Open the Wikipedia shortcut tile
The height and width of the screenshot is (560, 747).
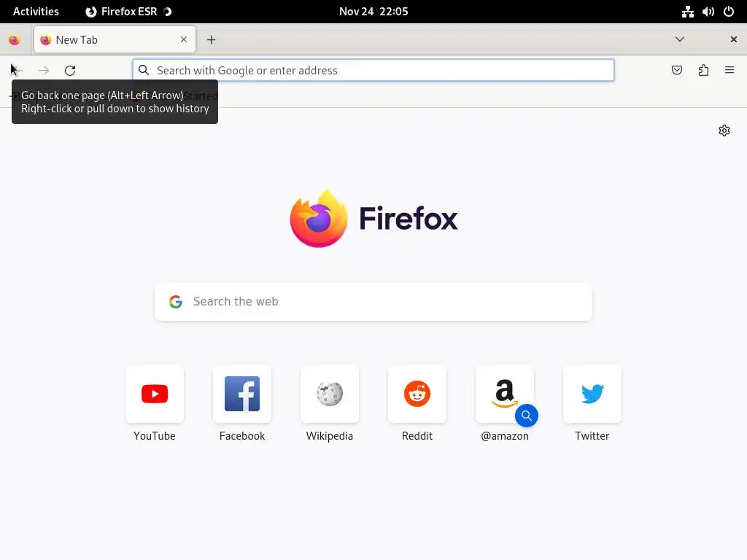[x=330, y=394]
